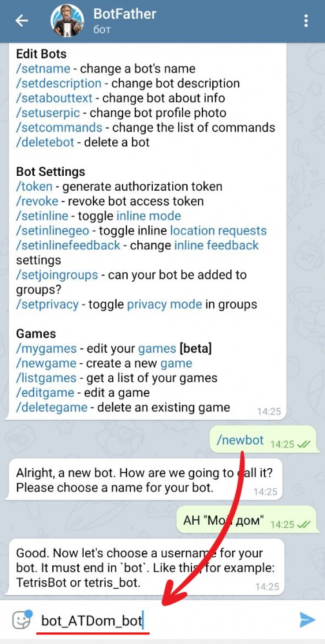The height and width of the screenshot is (644, 325).
Task: Open BotFather profile avatar
Action: pyautogui.click(x=67, y=20)
